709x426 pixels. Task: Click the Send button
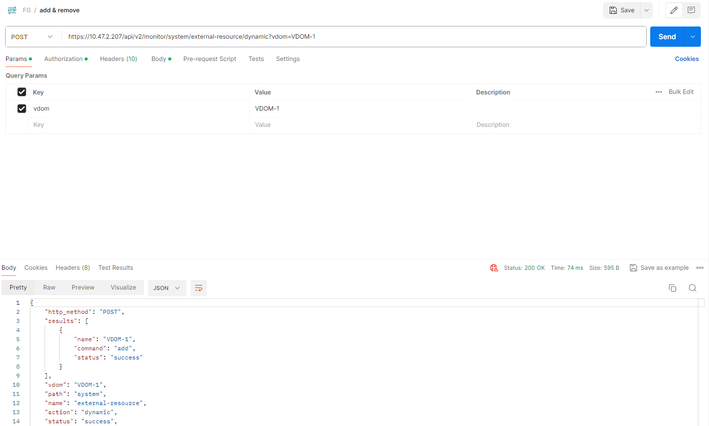point(667,37)
